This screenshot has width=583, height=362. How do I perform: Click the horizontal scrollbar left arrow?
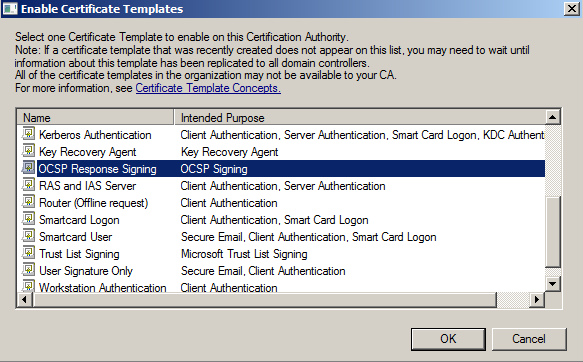point(25,300)
